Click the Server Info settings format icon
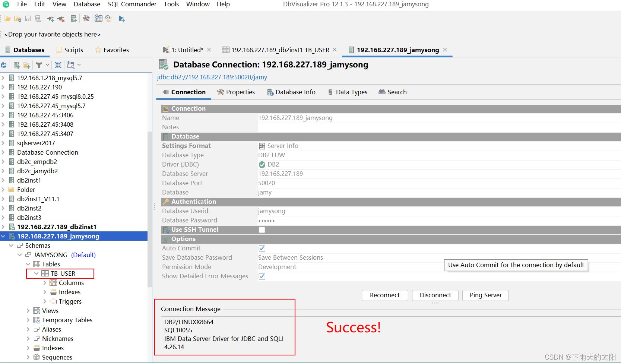The width and height of the screenshot is (621, 364). 262,146
